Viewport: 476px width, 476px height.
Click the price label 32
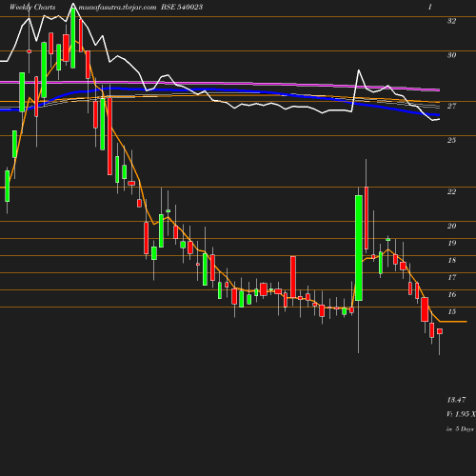coord(451,21)
